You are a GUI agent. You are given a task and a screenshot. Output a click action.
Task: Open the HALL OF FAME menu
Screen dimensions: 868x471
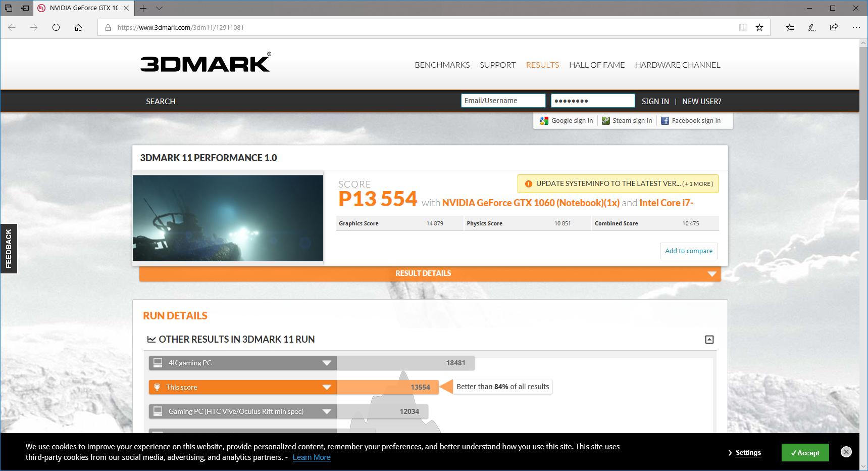tap(597, 65)
